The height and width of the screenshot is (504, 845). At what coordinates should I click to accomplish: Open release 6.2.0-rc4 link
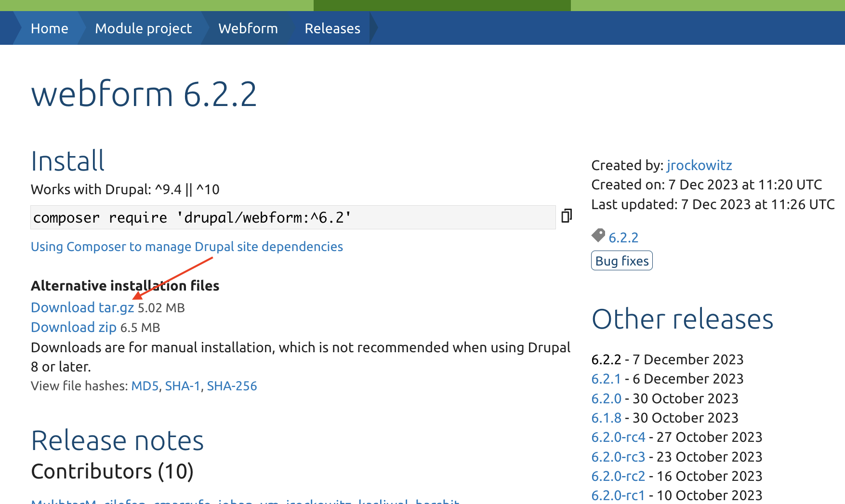pyautogui.click(x=619, y=437)
